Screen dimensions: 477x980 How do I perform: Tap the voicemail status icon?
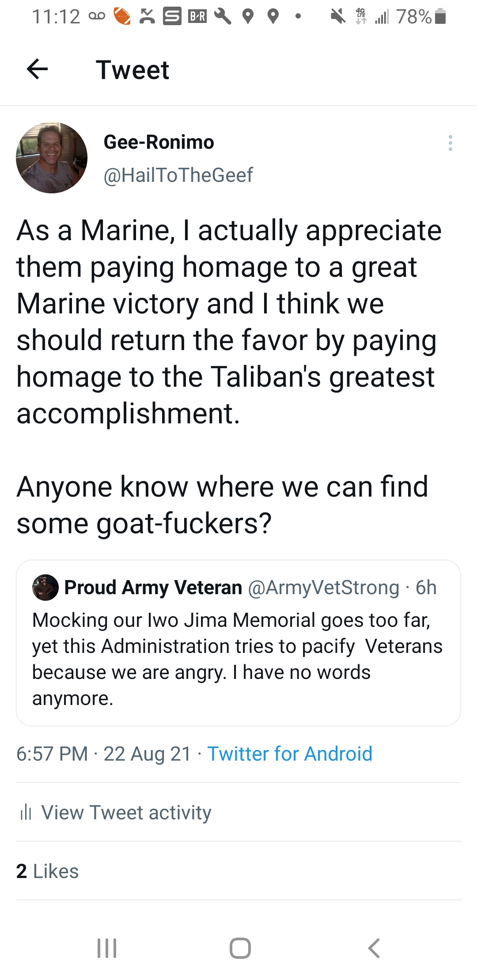pos(97,17)
